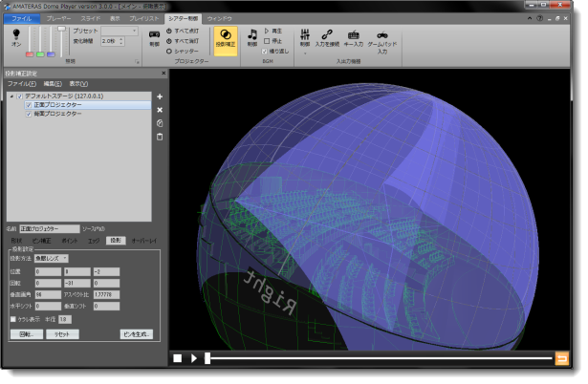
Task: Click the 入力を接続 link icon
Action: tap(326, 34)
